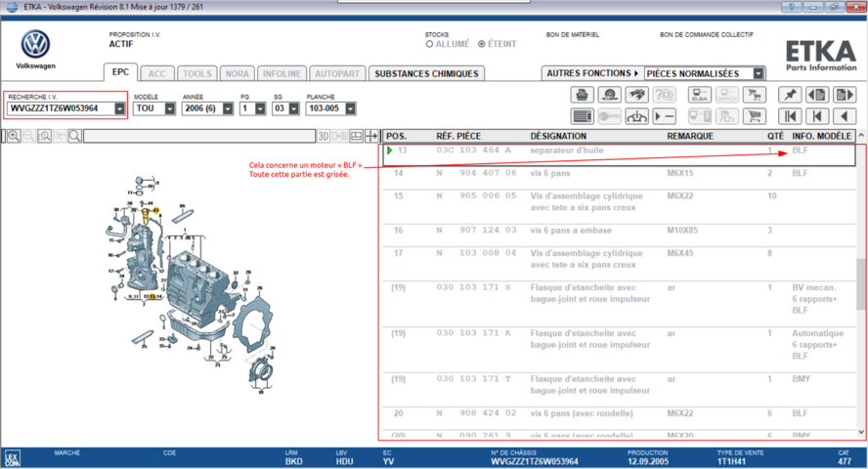This screenshot has height=469, width=868.
Task: Go to next page document icon
Action: [x=845, y=95]
